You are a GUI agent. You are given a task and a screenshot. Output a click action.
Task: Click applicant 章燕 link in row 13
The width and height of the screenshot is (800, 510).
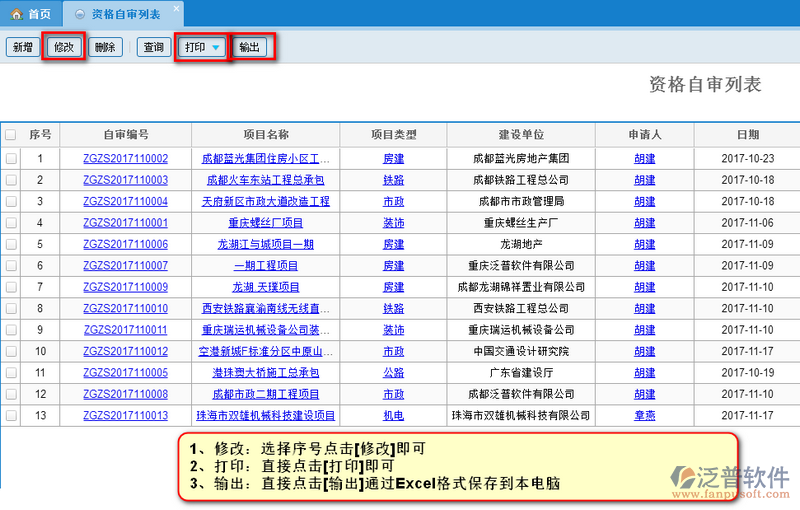click(644, 416)
